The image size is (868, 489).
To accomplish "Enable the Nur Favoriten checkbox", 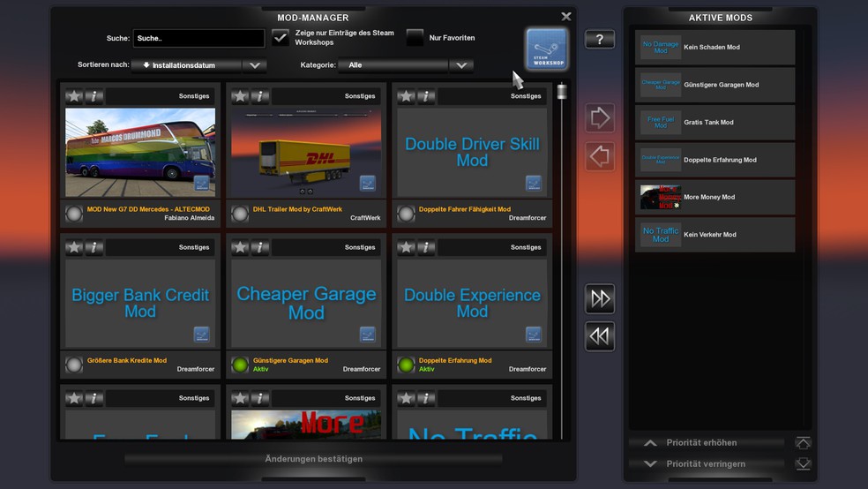I will (415, 38).
